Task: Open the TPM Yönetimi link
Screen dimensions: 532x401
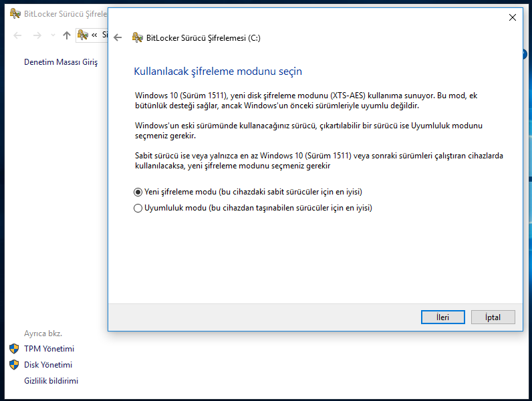Action: (49, 349)
